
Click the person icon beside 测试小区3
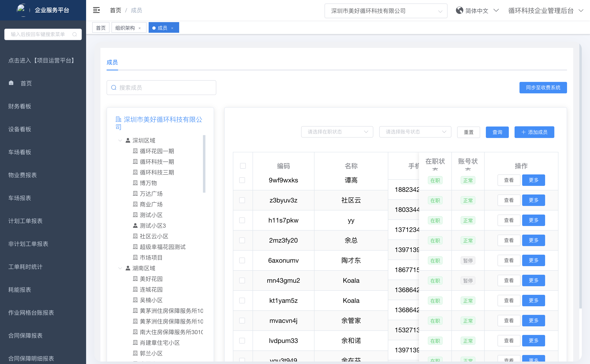pos(135,226)
